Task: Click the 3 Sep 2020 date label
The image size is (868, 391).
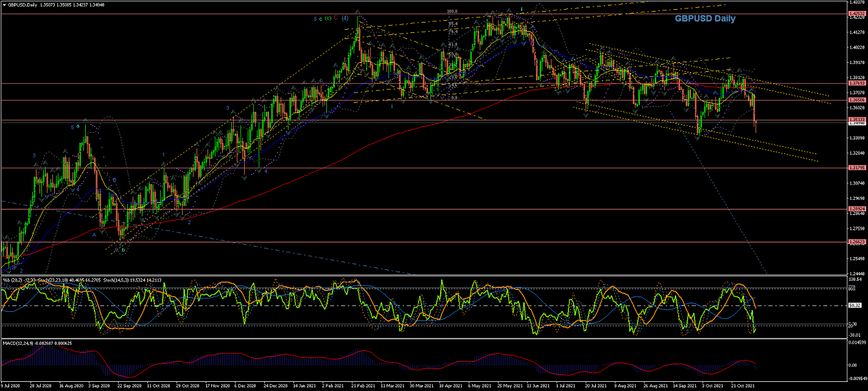Action: click(99, 386)
